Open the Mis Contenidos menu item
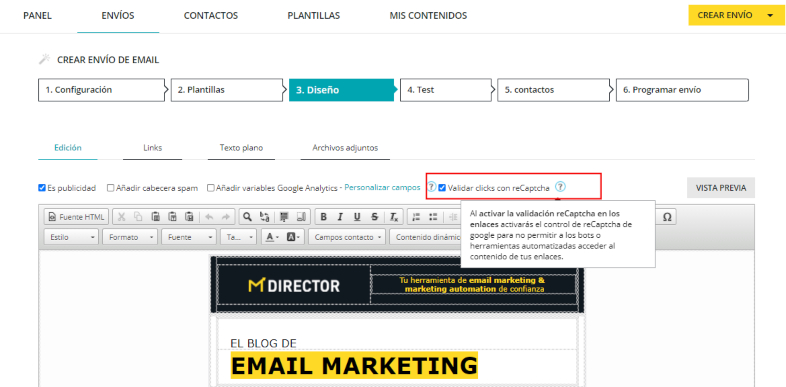Screen dimensions: 786x387 428,16
